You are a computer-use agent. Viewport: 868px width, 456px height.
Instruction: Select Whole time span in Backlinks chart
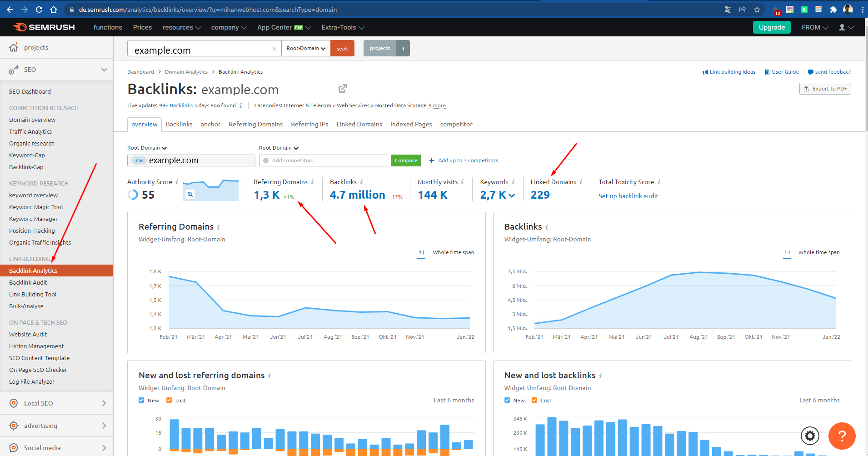819,252
